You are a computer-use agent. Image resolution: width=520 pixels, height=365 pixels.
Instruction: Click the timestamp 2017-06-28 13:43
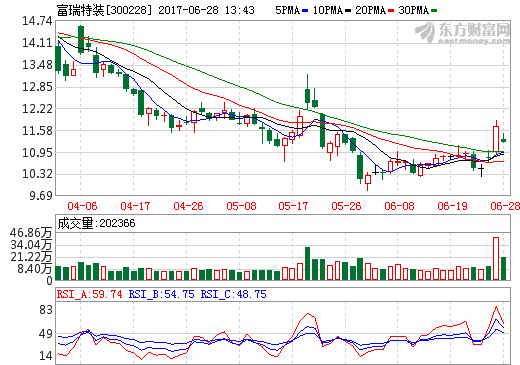[206, 10]
